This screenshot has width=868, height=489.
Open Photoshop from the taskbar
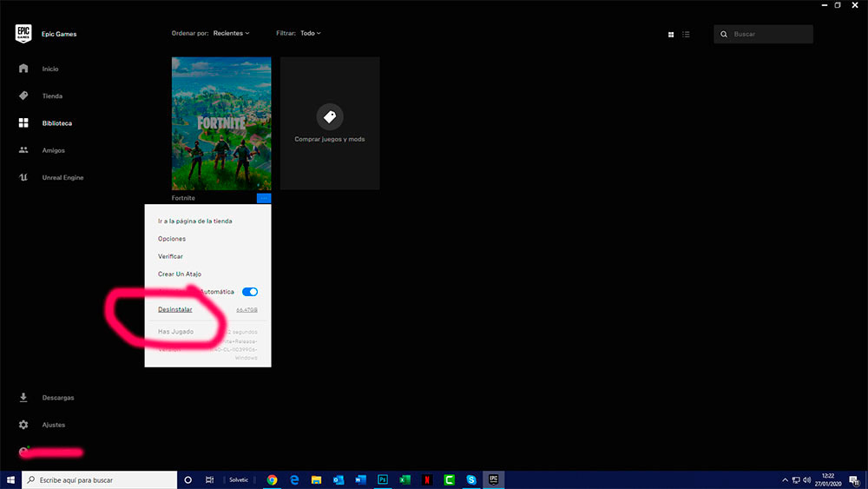coord(383,479)
